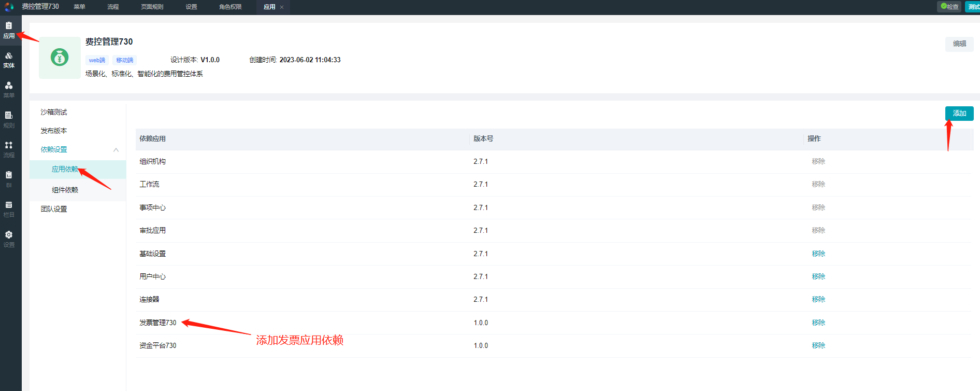Image resolution: width=980 pixels, height=391 pixels.
Task: Remove the 用户中心 dependency
Action: pyautogui.click(x=818, y=276)
